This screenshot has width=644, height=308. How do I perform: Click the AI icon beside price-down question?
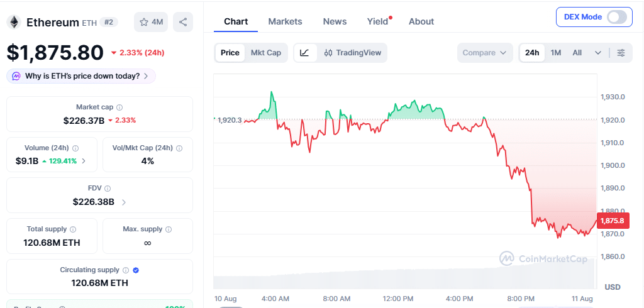pyautogui.click(x=16, y=76)
